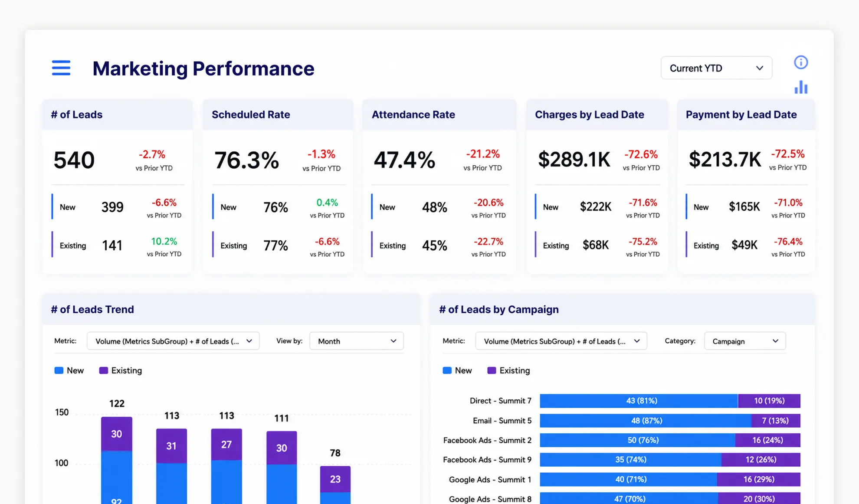Click the 16 (24%) Facebook Ads - Summit 2 segment
The image size is (859, 504).
point(767,440)
